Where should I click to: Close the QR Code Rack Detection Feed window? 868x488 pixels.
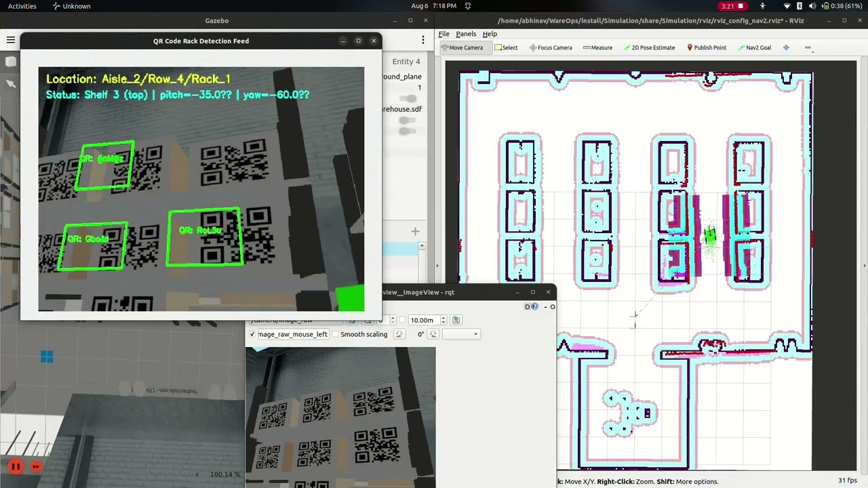click(x=374, y=41)
